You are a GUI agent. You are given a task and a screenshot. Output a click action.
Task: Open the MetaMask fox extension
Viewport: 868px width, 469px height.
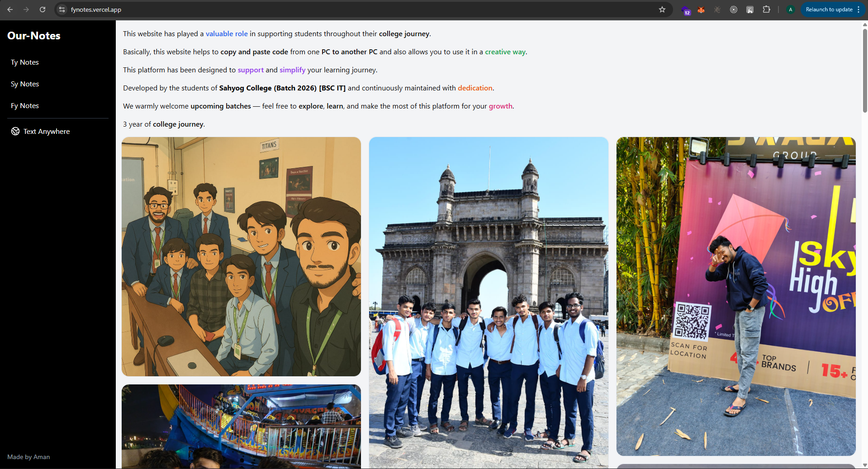click(x=701, y=9)
